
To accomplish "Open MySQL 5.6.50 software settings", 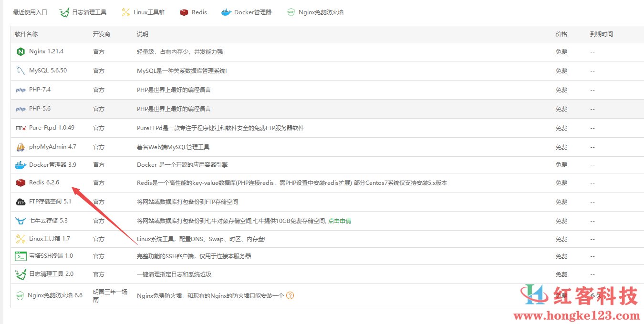I will pos(48,71).
